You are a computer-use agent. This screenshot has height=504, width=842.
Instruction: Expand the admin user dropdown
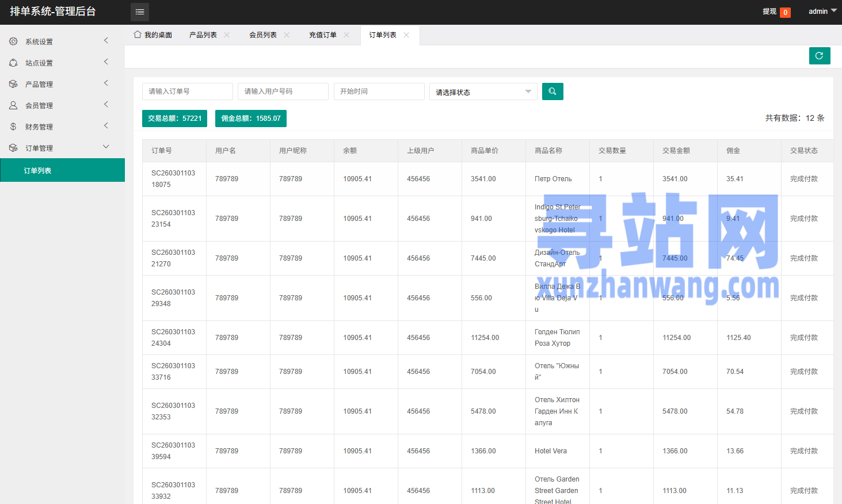point(822,12)
